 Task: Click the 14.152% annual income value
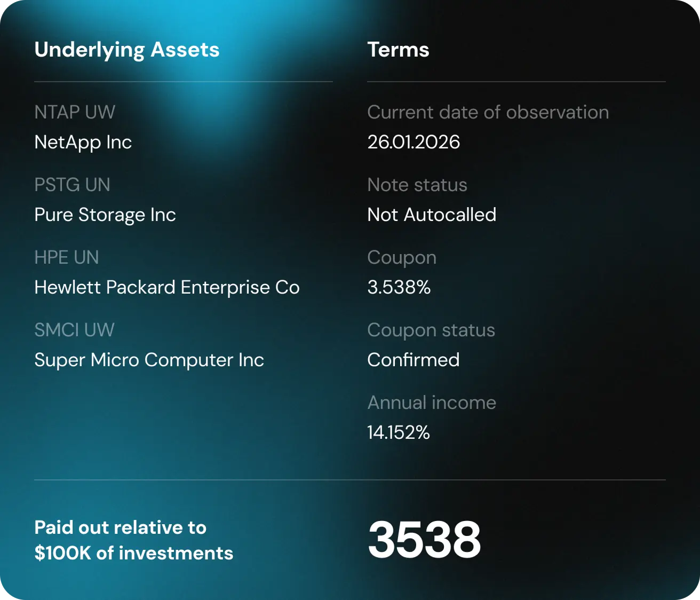(x=398, y=432)
